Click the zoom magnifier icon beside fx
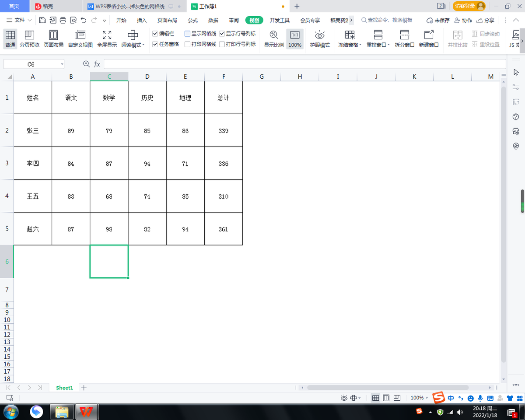Image resolution: width=525 pixels, height=420 pixels. pos(86,64)
